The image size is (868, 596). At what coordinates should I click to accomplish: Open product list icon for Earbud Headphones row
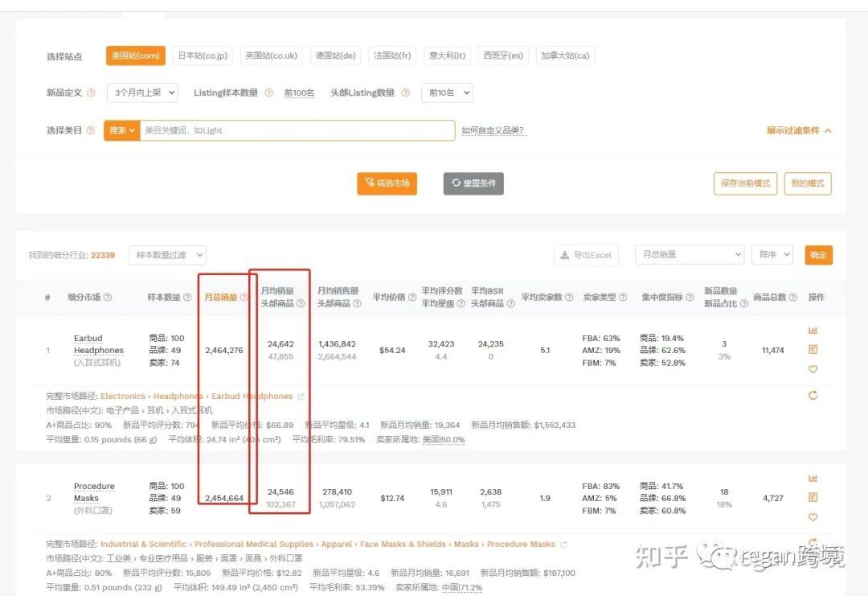tap(813, 350)
